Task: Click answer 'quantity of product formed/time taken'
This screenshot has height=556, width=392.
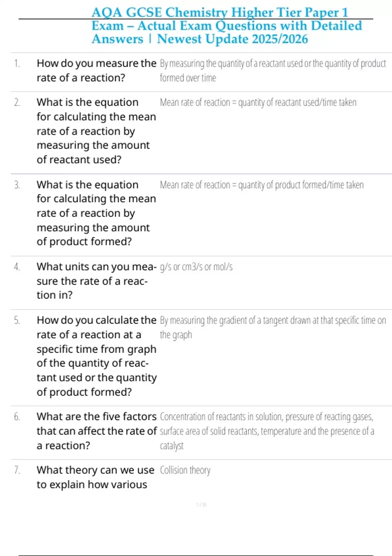Action: click(261, 185)
